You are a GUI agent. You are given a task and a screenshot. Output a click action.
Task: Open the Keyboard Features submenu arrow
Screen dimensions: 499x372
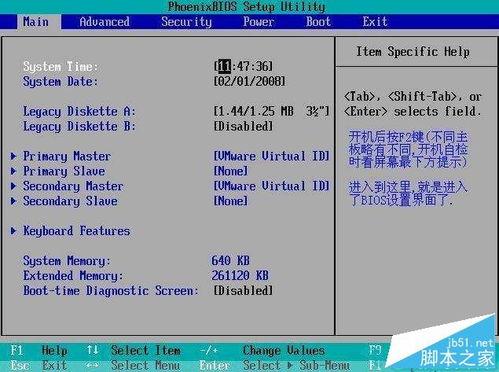coord(13,231)
